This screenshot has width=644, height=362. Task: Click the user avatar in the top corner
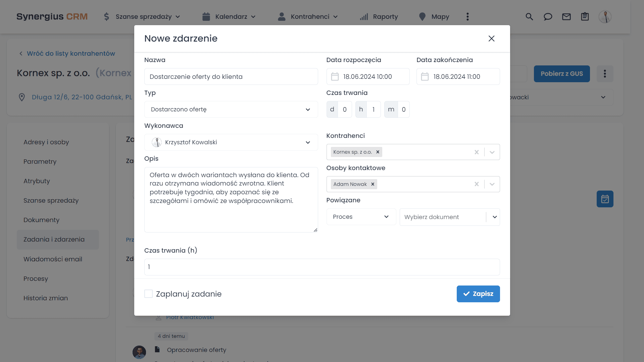coord(605,16)
